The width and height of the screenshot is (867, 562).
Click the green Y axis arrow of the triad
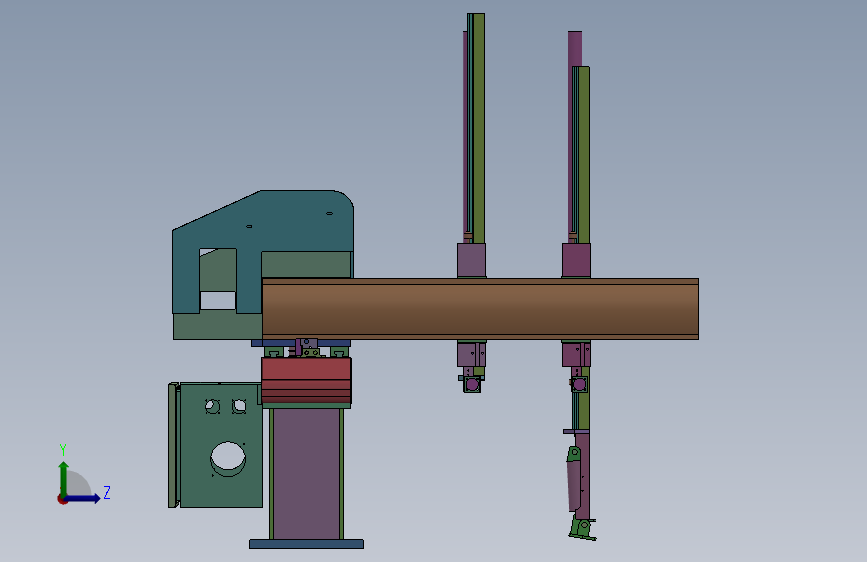click(64, 478)
